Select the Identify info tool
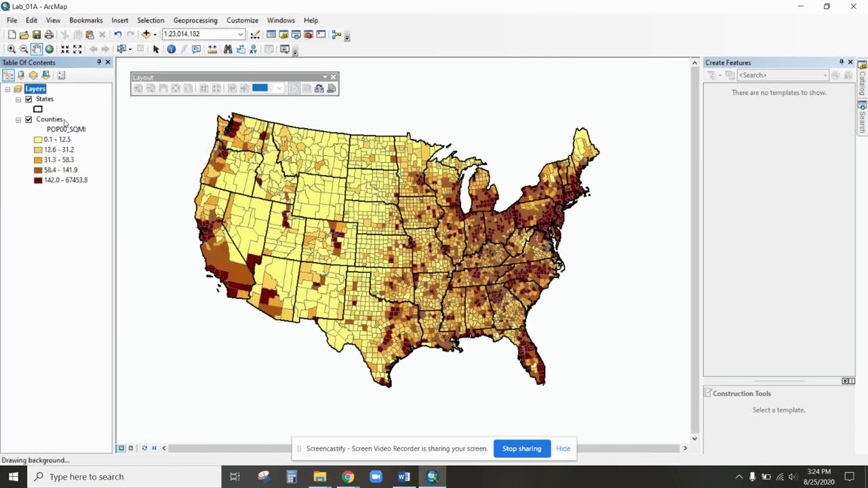 (x=171, y=49)
